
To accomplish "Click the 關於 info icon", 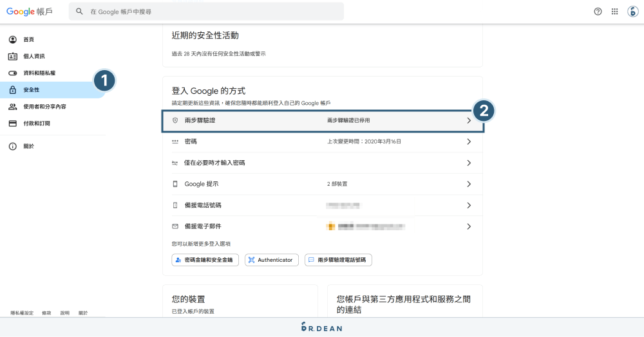I will coord(13,147).
